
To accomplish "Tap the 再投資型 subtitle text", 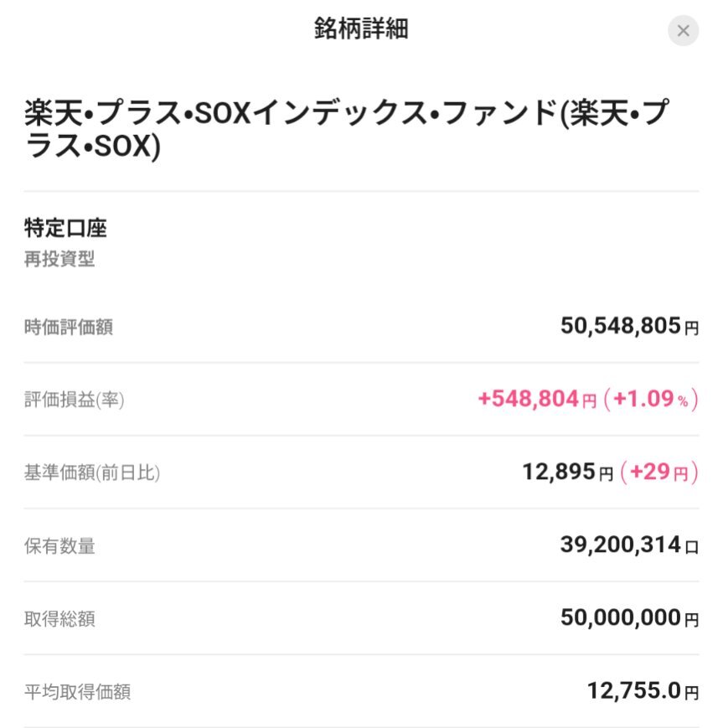I will (59, 259).
